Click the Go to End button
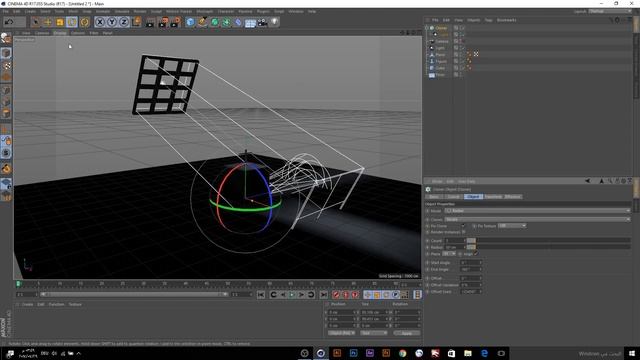The image size is (640, 360). (x=324, y=295)
